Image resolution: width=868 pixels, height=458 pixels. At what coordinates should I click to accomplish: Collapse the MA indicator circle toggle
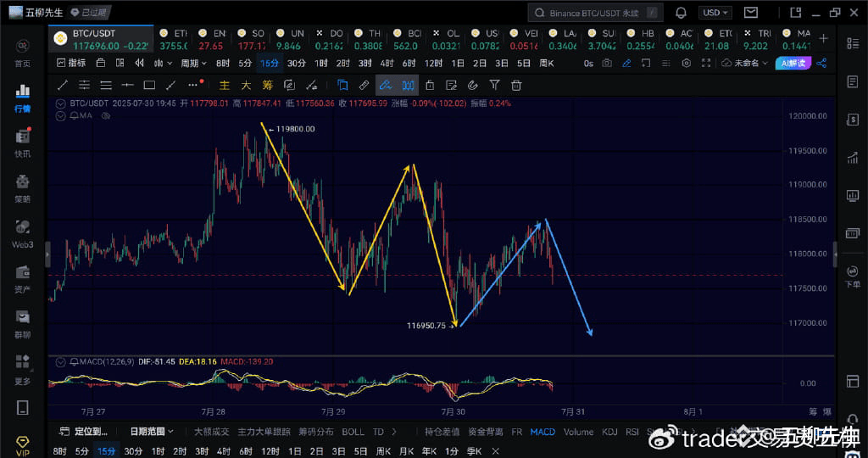[x=60, y=115]
